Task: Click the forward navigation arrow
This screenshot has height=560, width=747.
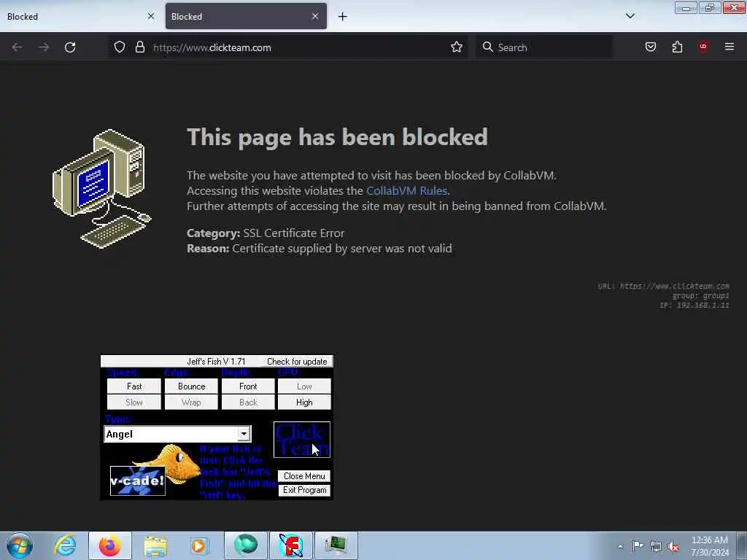Action: pyautogui.click(x=44, y=47)
